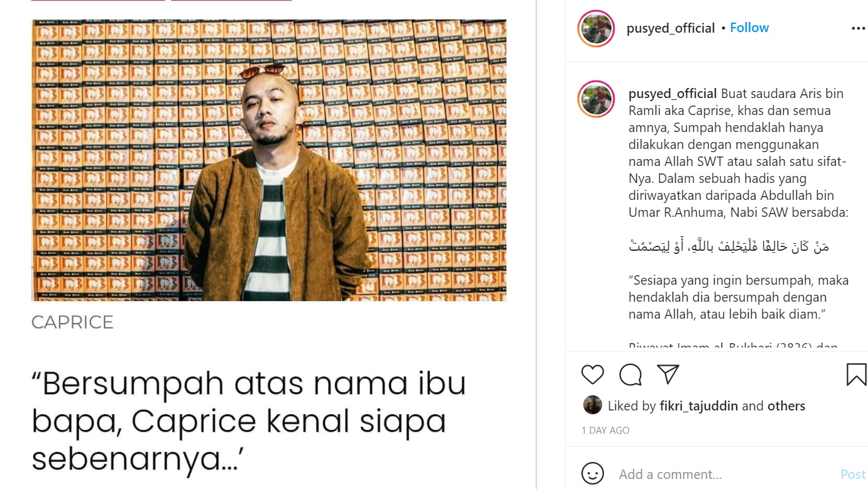This screenshot has height=489, width=868.
Task: Open emoji picker smiley icon
Action: click(592, 473)
